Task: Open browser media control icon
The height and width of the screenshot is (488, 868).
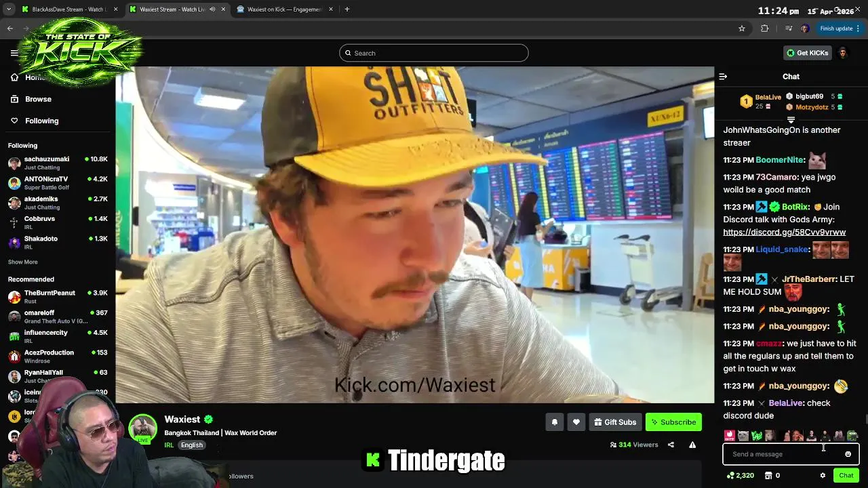Action: [x=788, y=28]
